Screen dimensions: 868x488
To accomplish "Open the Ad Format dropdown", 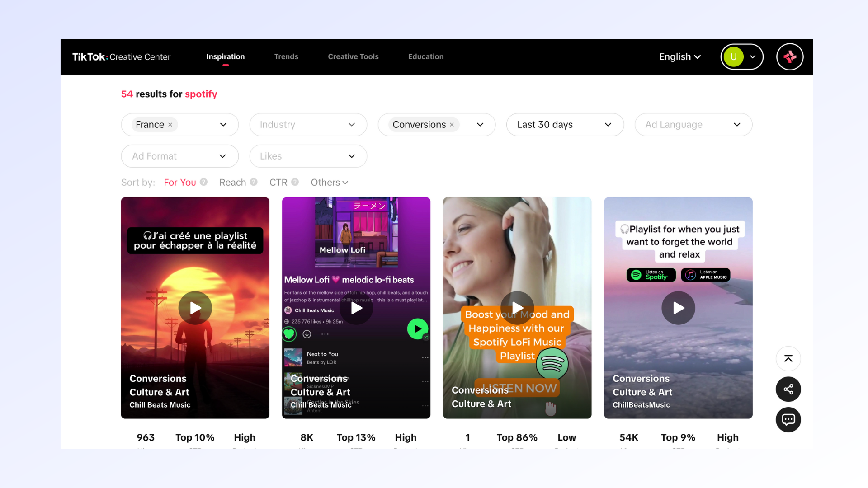I will click(x=179, y=156).
